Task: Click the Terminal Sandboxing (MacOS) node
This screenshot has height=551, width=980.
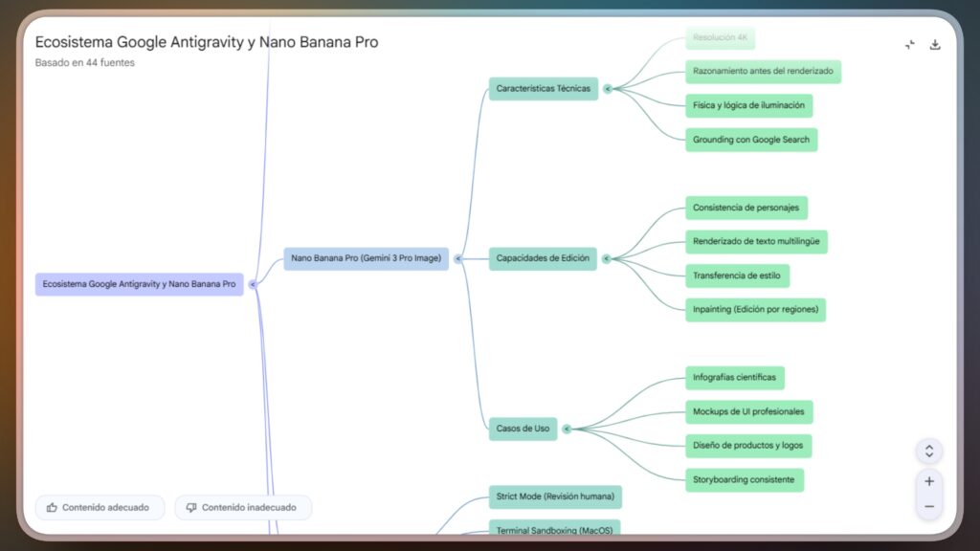Action: click(x=554, y=529)
